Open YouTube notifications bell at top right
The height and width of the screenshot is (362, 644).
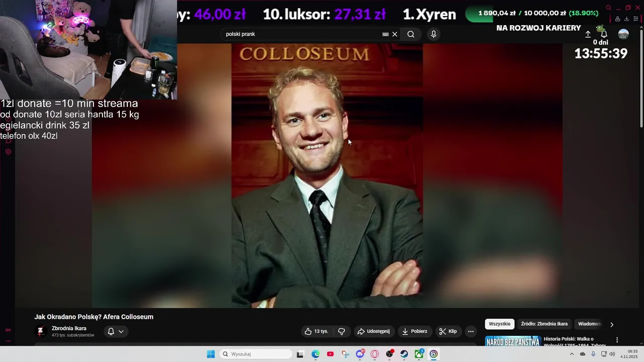604,34
